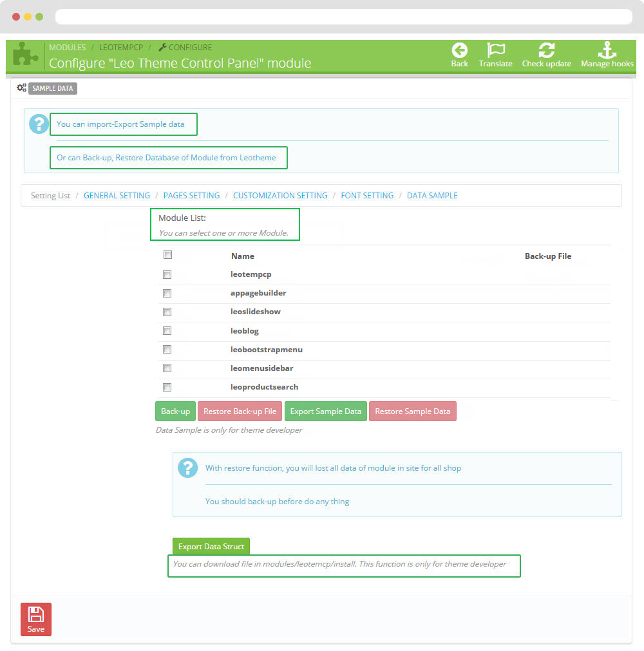Viewport: 644px width, 651px height.
Task: Click the Sample Data heading tag
Action: (53, 88)
